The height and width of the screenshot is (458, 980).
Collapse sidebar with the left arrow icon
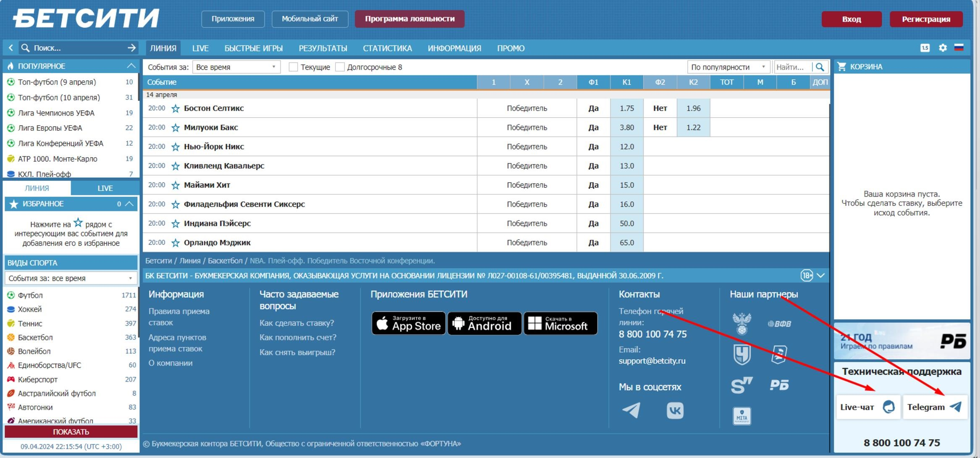click(x=11, y=48)
